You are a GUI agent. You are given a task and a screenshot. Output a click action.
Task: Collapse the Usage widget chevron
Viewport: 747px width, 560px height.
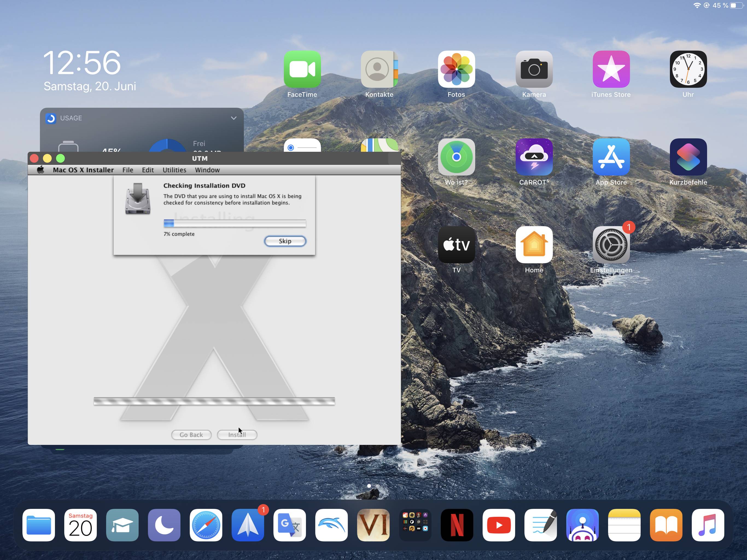click(233, 118)
